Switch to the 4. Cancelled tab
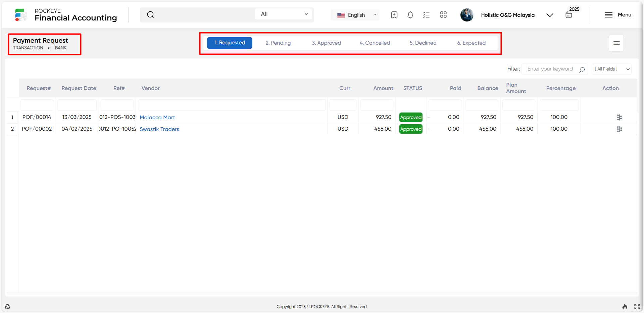644x313 pixels. click(375, 43)
